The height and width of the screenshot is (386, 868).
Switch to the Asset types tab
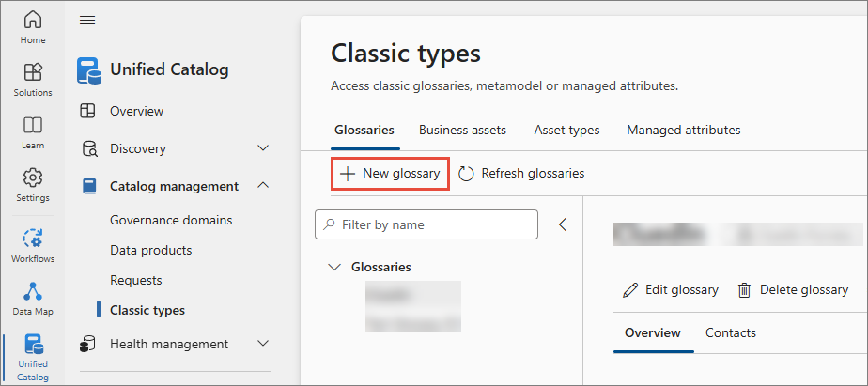[x=566, y=131]
